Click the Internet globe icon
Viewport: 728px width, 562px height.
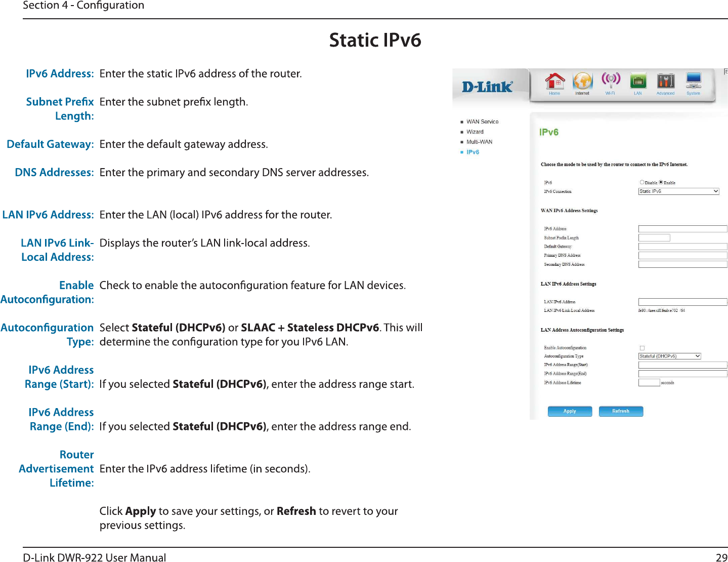click(x=582, y=82)
